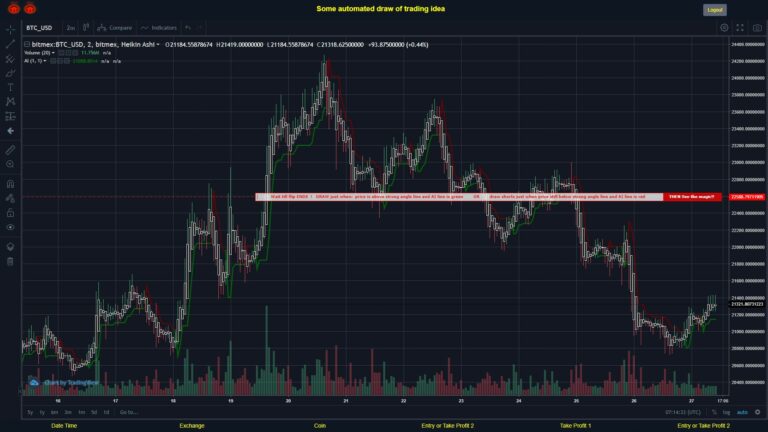Expand the Volume (20) indicator dropdown
Image resolution: width=768 pixels, height=432 pixels.
tap(53, 53)
